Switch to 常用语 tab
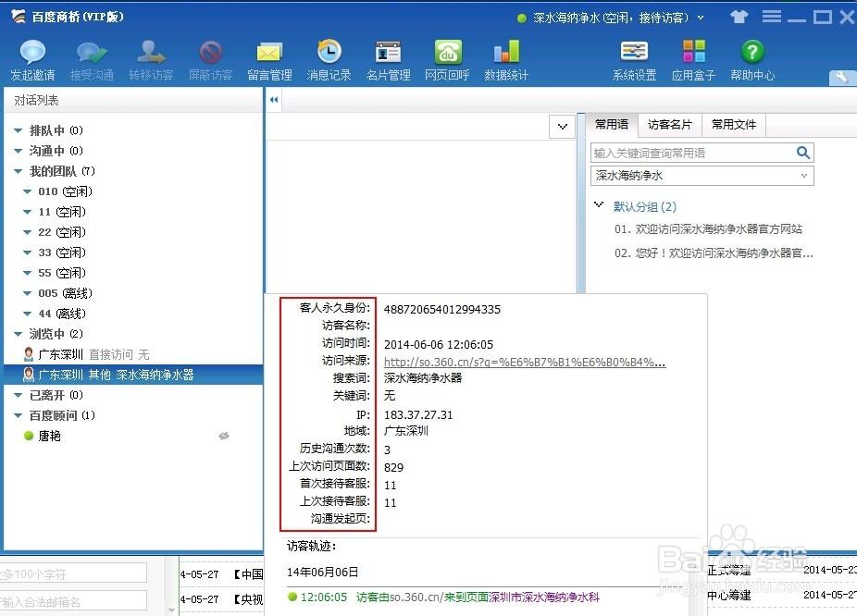Viewport: 857px width, 616px height. pos(612,125)
